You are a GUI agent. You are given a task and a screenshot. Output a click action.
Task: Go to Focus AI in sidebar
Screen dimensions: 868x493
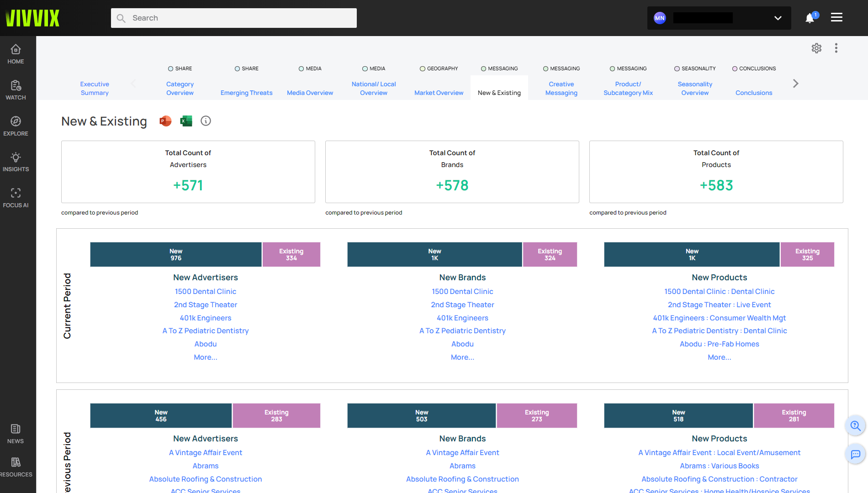16,198
